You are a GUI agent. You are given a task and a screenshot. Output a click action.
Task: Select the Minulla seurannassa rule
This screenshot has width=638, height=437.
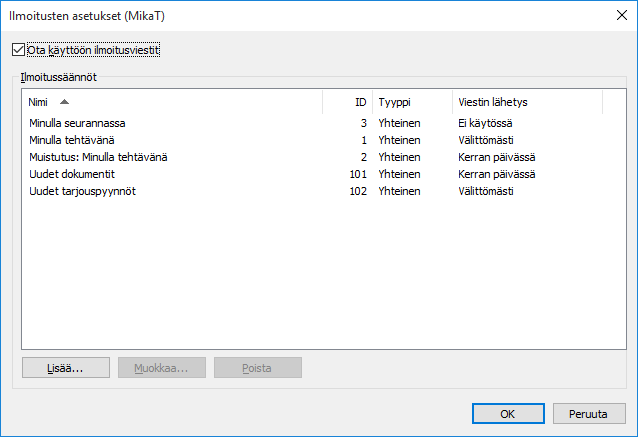click(x=77, y=123)
